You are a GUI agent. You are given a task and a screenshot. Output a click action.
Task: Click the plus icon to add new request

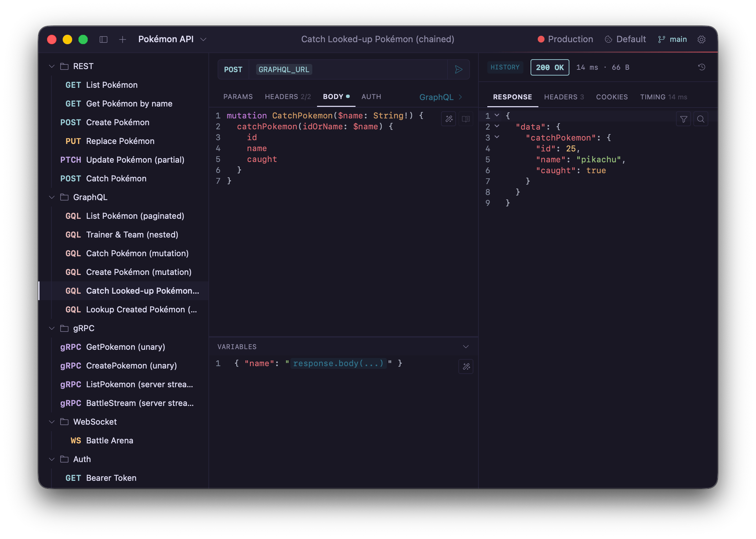click(x=123, y=39)
